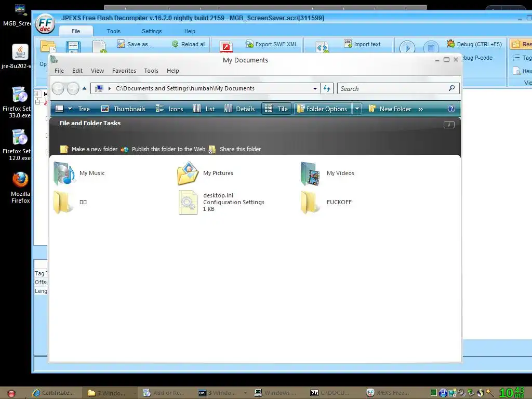Select the My Pictures folder

click(x=205, y=173)
